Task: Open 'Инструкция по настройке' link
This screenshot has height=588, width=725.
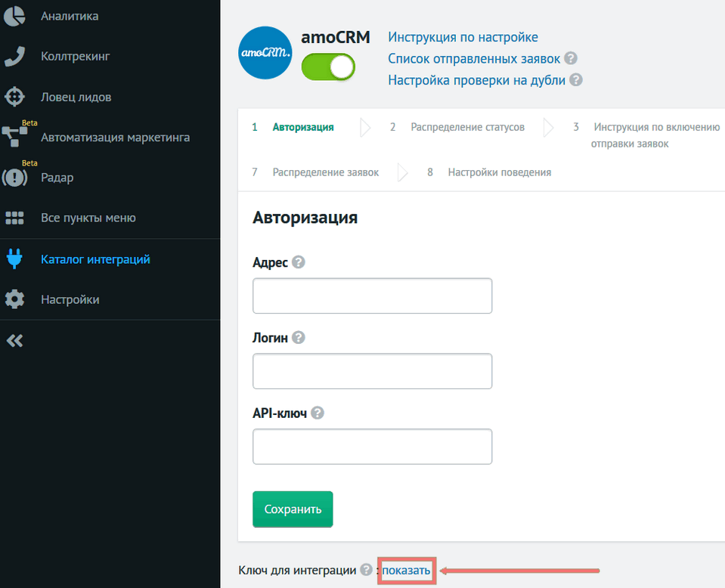Action: coord(463,37)
